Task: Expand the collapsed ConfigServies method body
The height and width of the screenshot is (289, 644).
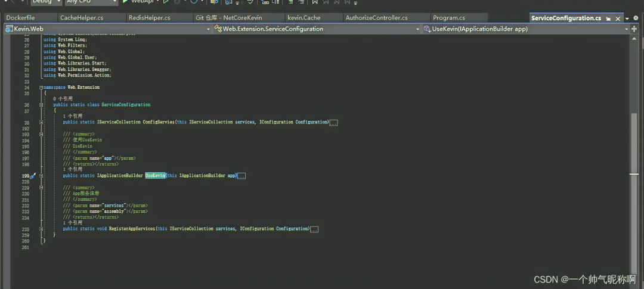Action: tap(333, 122)
